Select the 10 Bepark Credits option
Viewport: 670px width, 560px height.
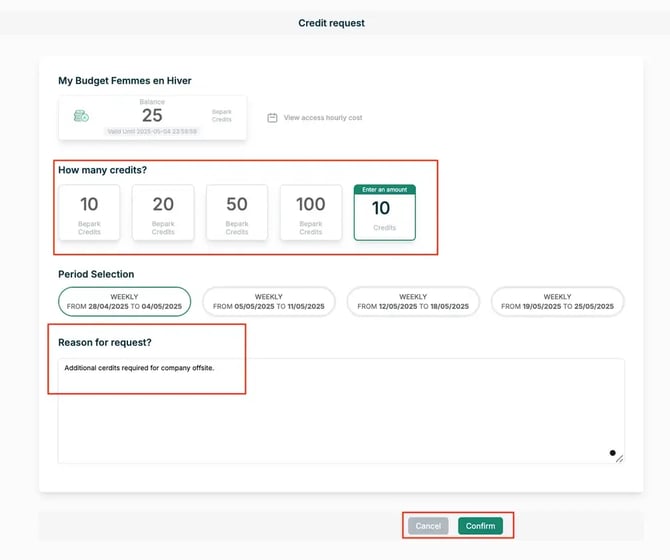(x=89, y=212)
